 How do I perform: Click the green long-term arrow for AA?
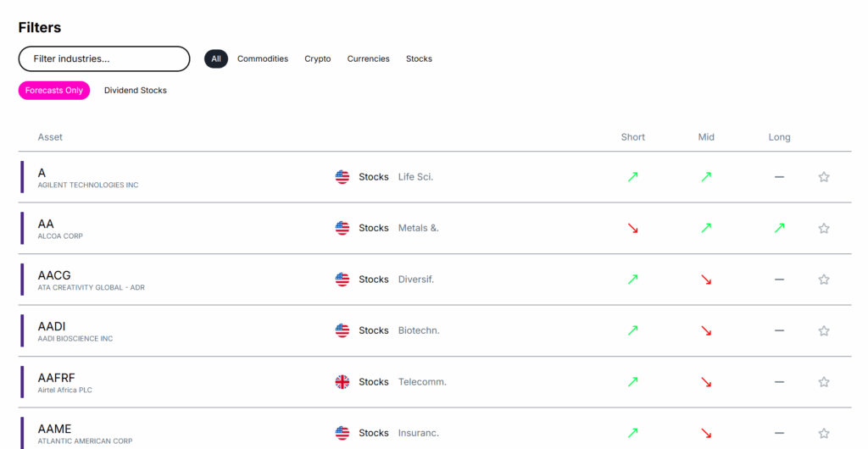(x=779, y=228)
